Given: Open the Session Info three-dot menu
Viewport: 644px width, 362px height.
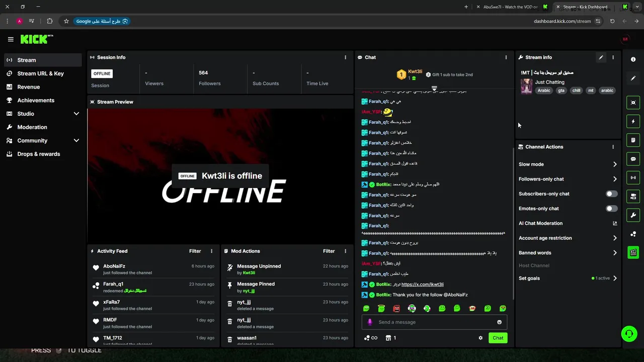Looking at the screenshot, I should 345,57.
